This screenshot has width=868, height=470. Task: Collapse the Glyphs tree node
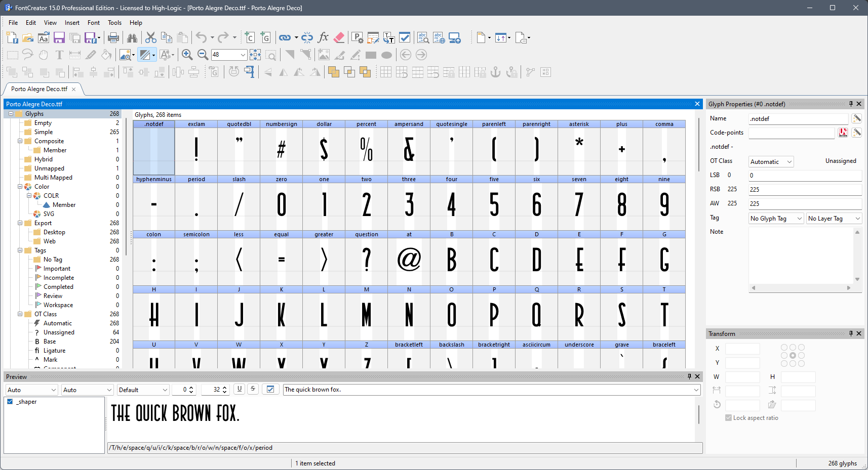click(x=11, y=114)
